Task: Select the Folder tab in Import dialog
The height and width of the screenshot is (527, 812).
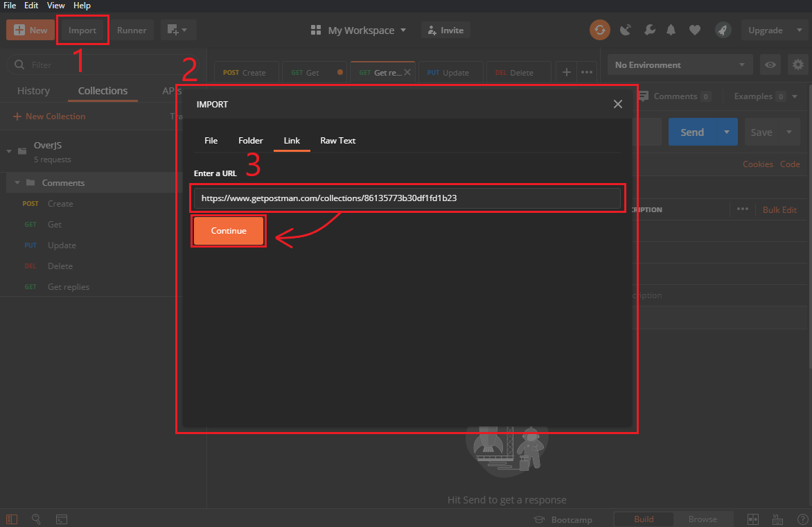Action: tap(251, 141)
